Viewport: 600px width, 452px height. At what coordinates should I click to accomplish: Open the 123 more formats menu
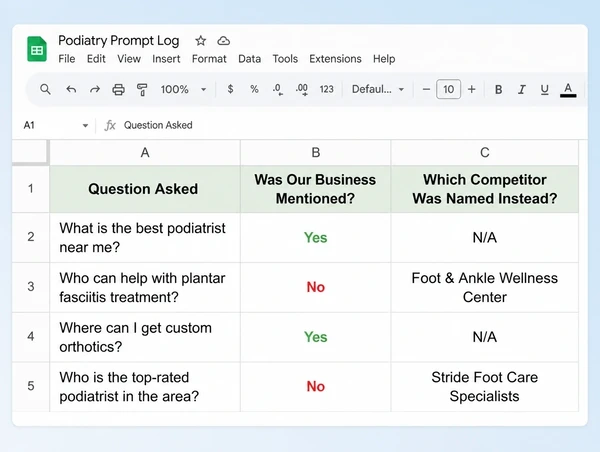326,89
